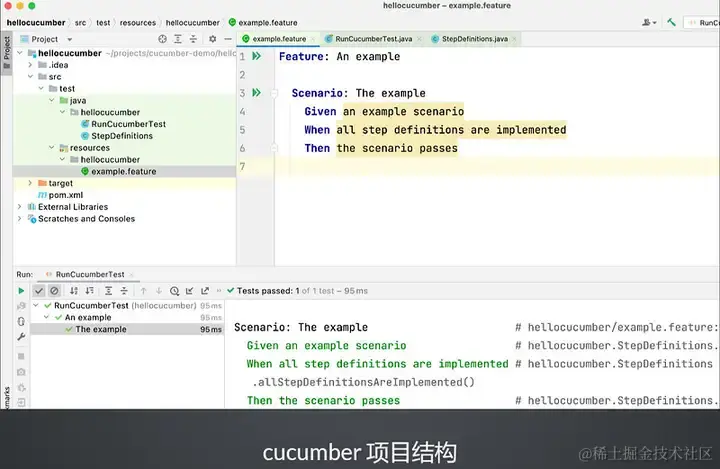Image resolution: width=720 pixels, height=469 pixels.
Task: Click hellocucumber breadcrumb in navigation bar
Action: pos(36,23)
